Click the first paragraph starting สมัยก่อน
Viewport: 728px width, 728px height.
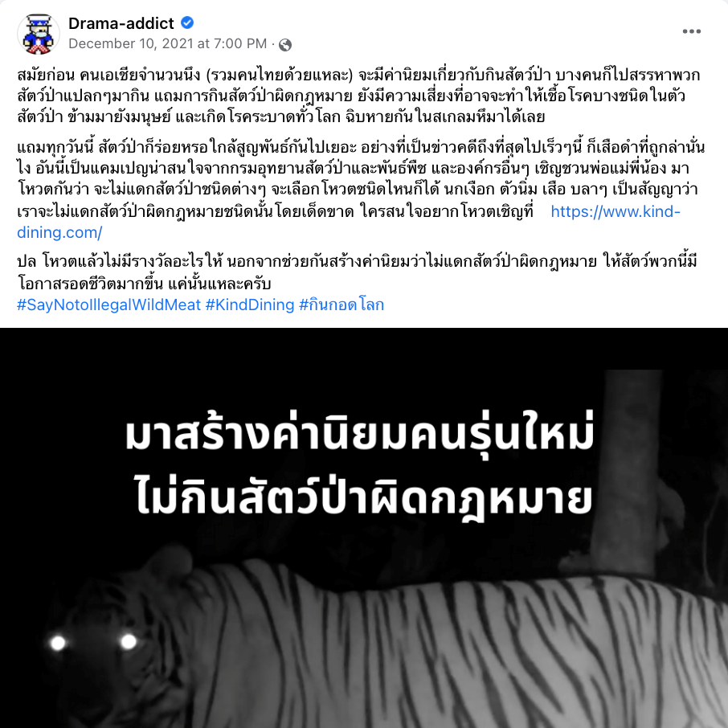pos(358,95)
